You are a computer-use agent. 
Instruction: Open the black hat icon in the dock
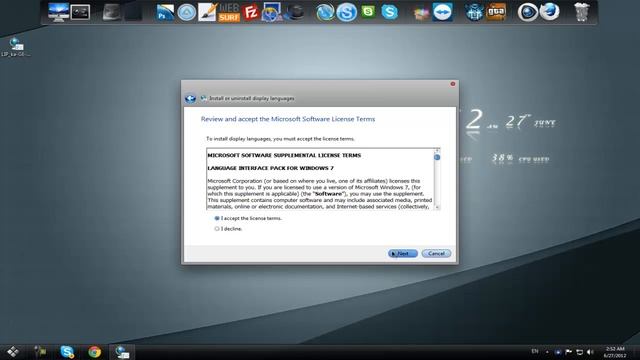click(x=294, y=12)
